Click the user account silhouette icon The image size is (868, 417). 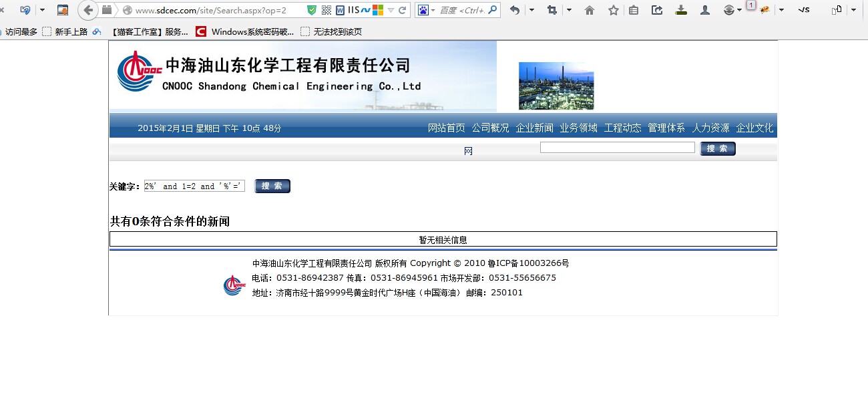704,10
